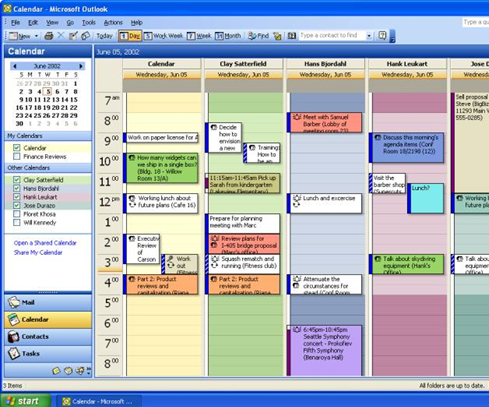Uncheck Hans Bjordahl calendar checkbox
This screenshot has height=407, width=489.
tap(17, 188)
